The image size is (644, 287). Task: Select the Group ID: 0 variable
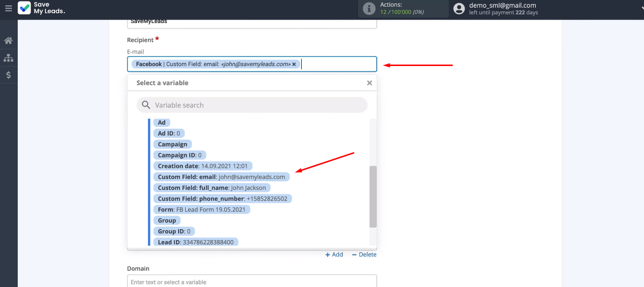[174, 232]
